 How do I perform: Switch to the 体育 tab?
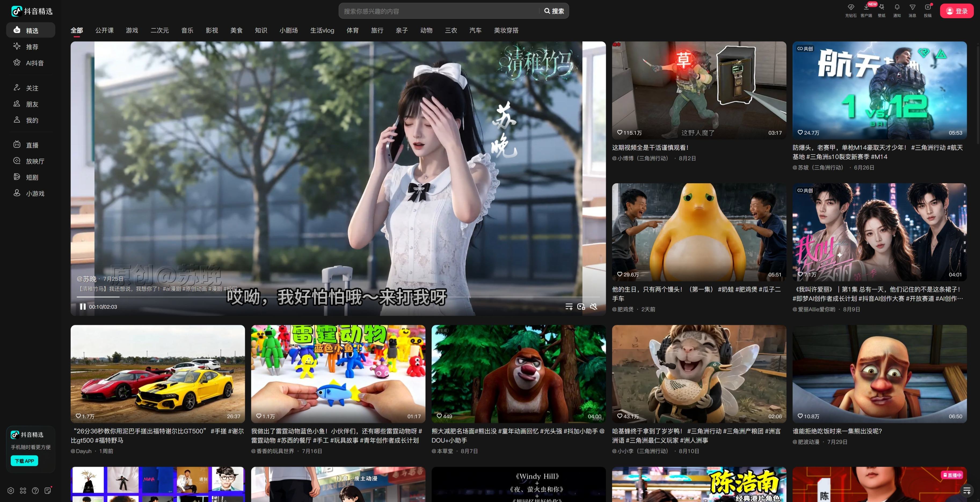coord(353,30)
